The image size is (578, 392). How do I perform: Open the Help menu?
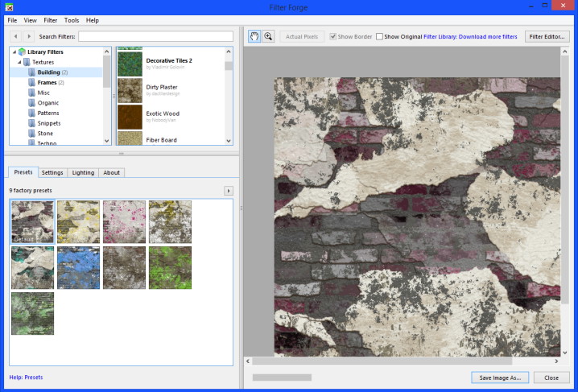pyautogui.click(x=92, y=20)
